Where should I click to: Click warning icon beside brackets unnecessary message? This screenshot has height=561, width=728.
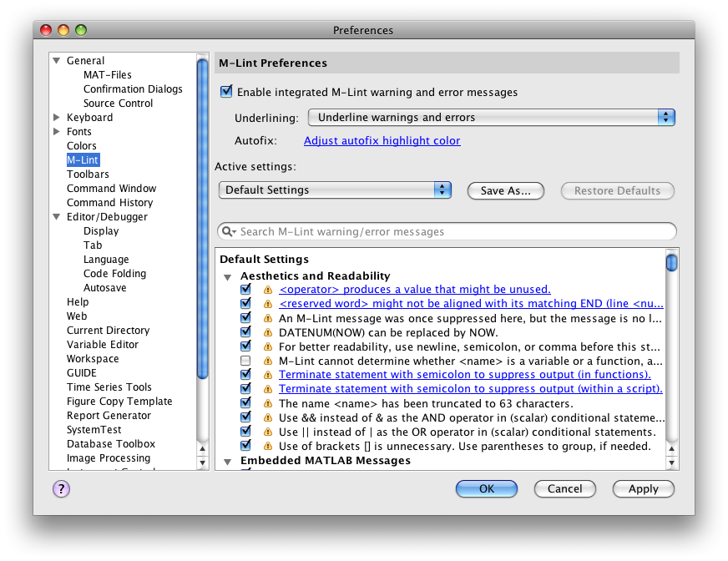(268, 446)
